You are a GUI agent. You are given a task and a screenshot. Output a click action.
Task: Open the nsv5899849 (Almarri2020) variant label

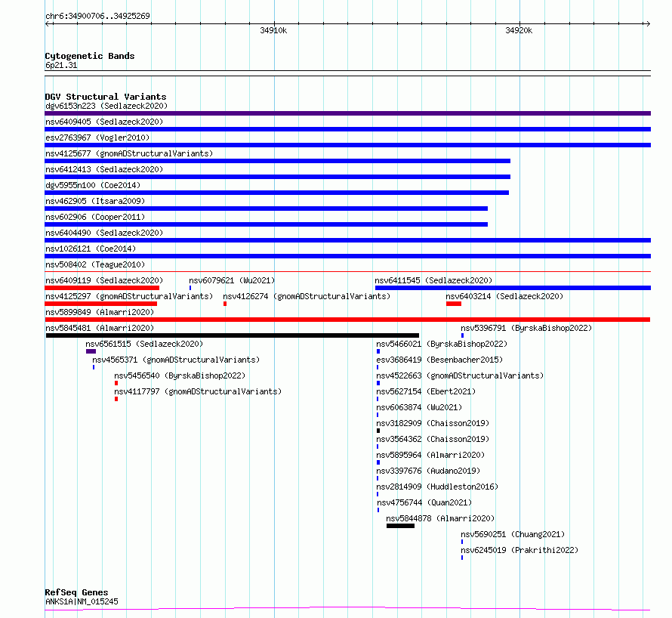[x=100, y=312]
